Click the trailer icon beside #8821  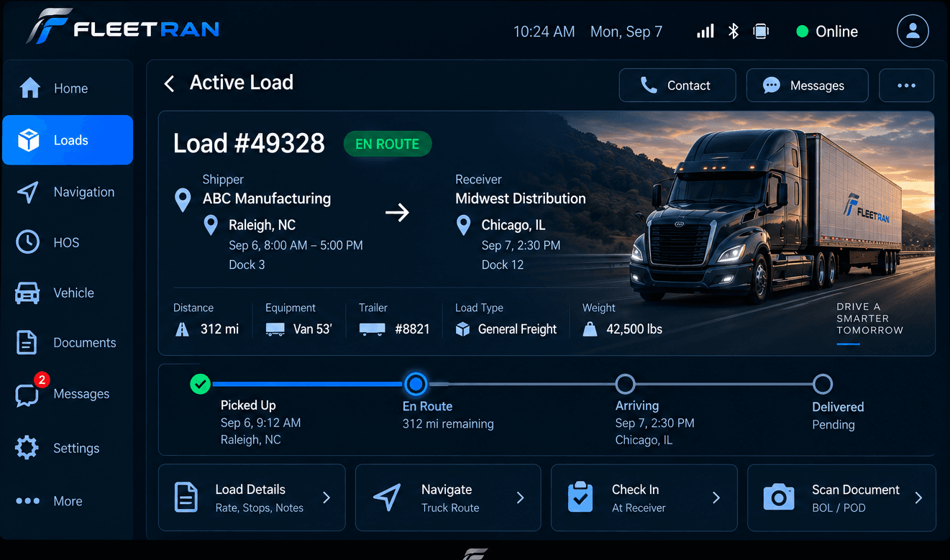(x=372, y=329)
